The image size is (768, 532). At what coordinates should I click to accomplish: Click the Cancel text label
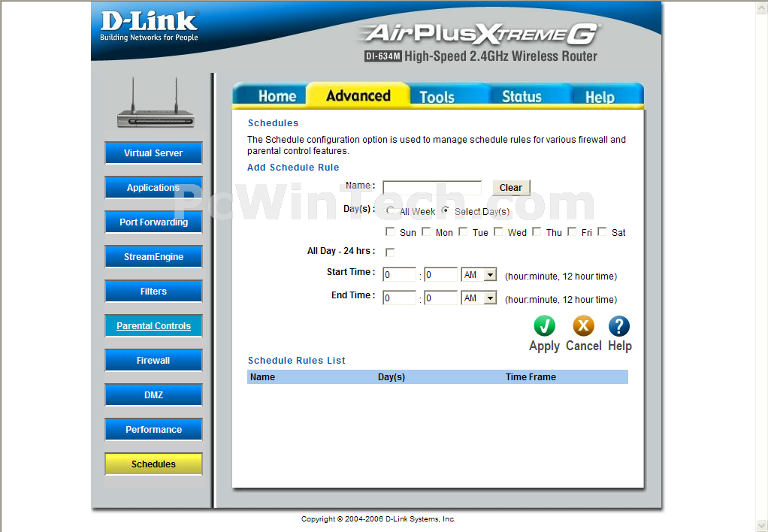(583, 346)
